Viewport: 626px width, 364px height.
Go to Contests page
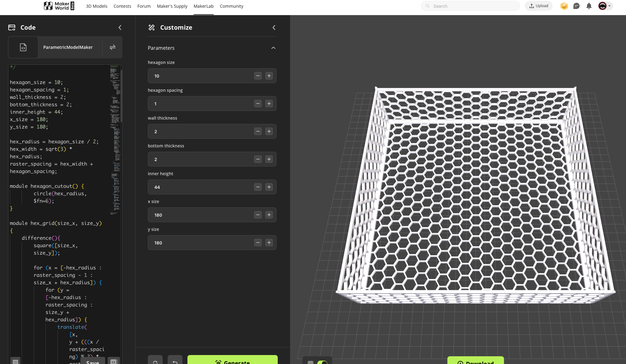pos(122,6)
